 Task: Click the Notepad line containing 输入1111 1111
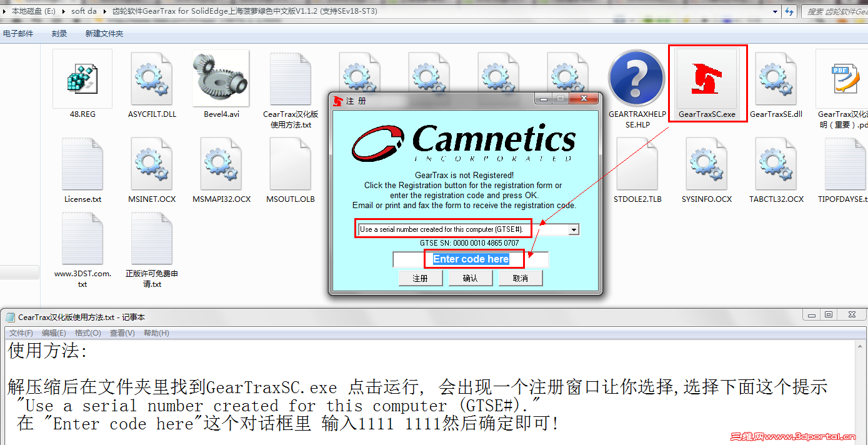(x=287, y=424)
